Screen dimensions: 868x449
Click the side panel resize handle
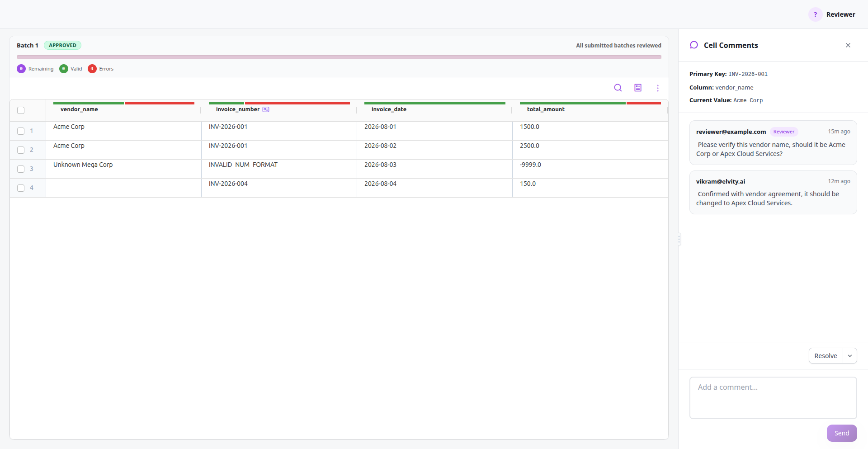point(679,239)
